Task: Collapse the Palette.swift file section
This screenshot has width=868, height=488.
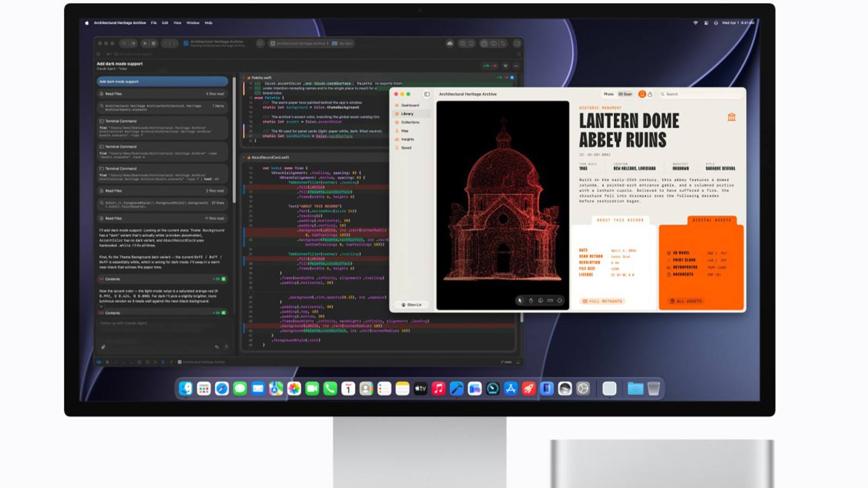Action: 245,78
